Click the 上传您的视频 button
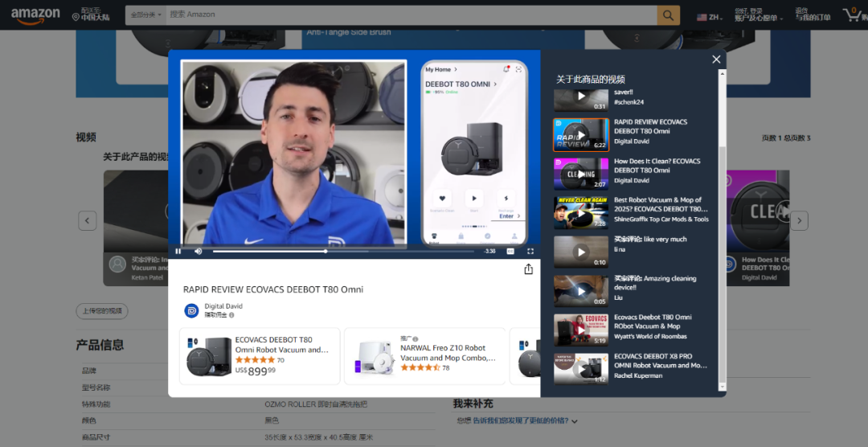 102,311
